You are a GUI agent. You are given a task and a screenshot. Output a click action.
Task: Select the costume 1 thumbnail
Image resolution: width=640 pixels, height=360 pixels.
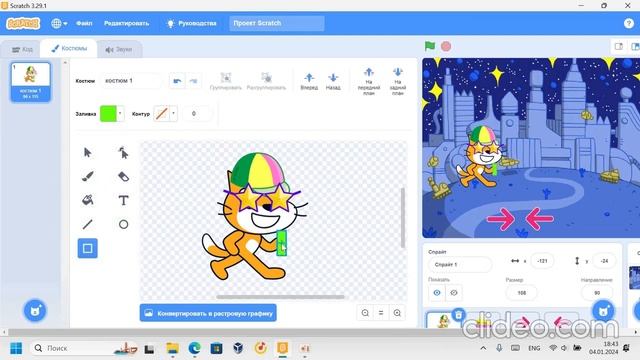[31, 82]
